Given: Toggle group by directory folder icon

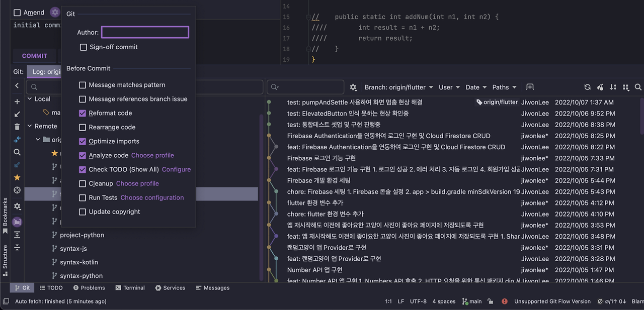Looking at the screenshot, I should tap(17, 222).
